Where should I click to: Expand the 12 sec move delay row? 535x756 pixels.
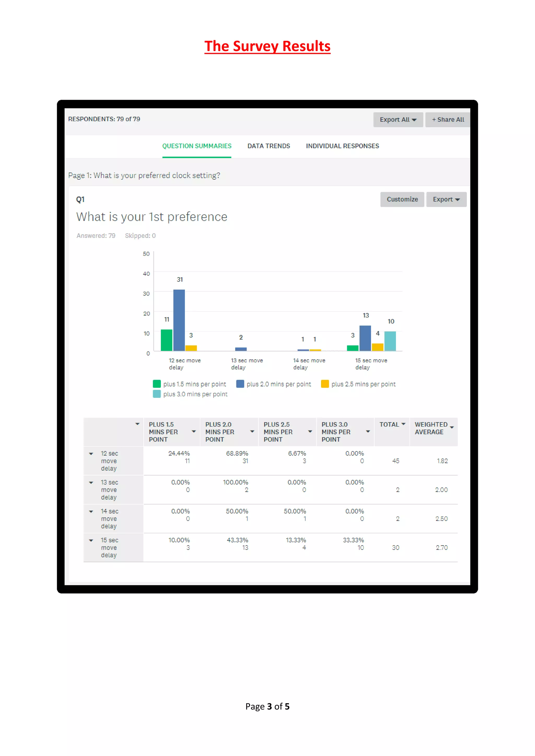tap(91, 454)
